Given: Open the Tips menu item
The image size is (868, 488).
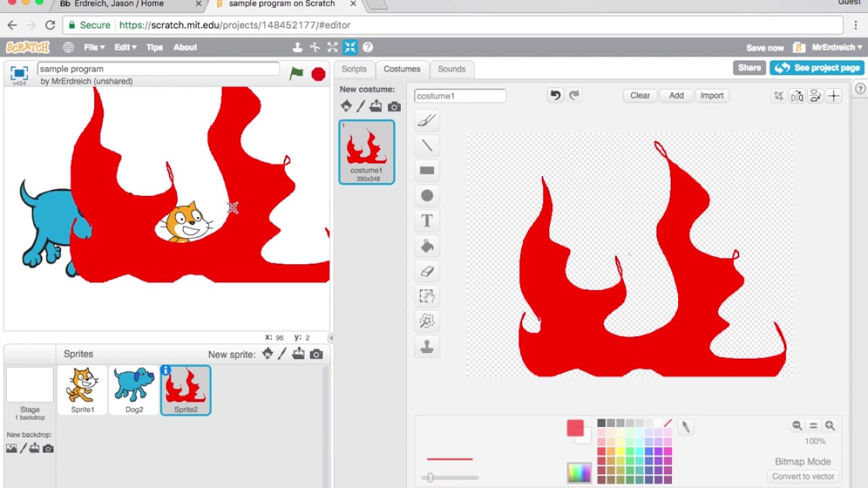Looking at the screenshot, I should (x=155, y=47).
